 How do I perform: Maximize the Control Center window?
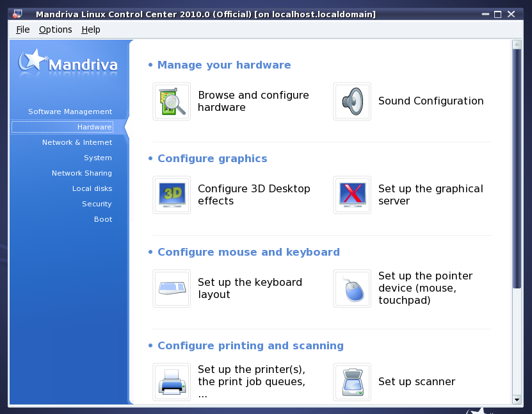(x=497, y=14)
